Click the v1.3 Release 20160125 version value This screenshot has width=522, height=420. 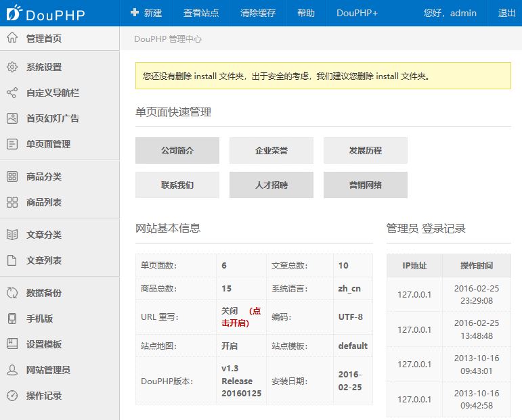pyautogui.click(x=241, y=381)
